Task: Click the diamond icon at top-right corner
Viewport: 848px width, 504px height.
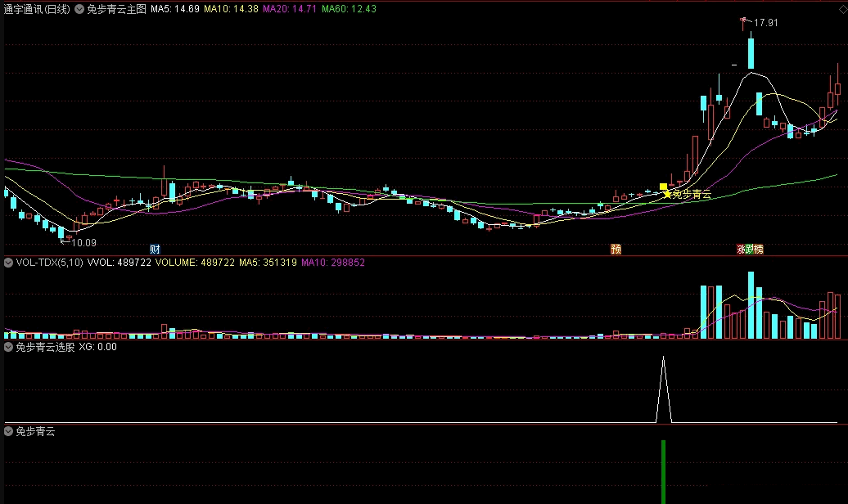Action: [x=842, y=9]
